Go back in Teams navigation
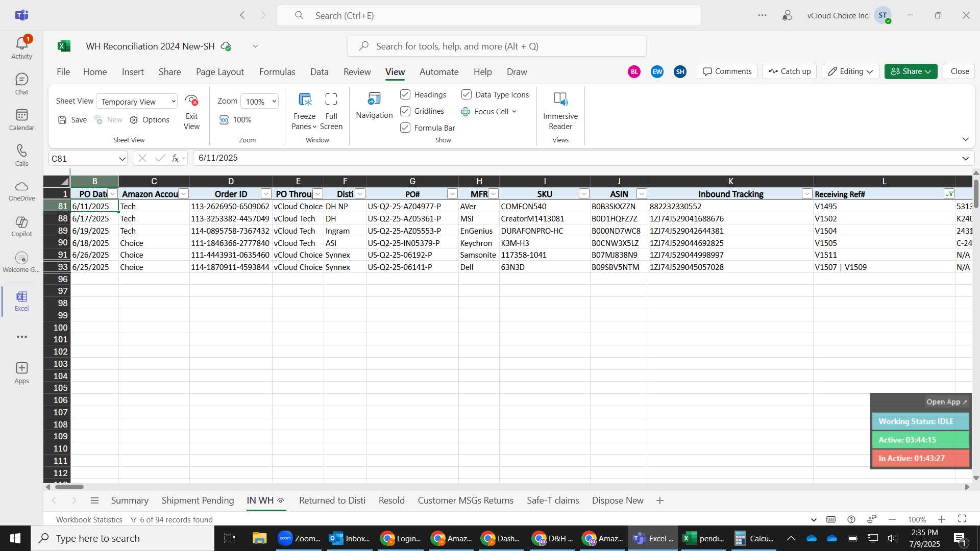Viewport: 980px width, 551px height. [x=242, y=15]
